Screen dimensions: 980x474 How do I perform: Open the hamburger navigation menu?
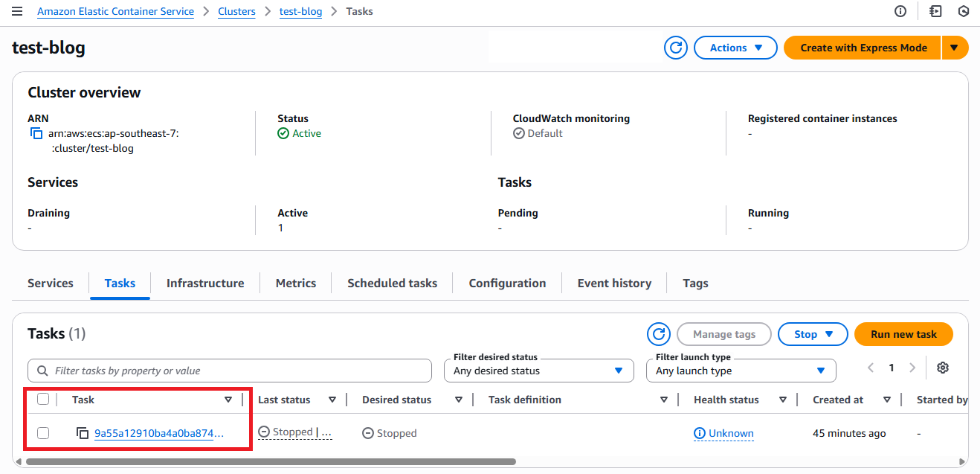(17, 11)
